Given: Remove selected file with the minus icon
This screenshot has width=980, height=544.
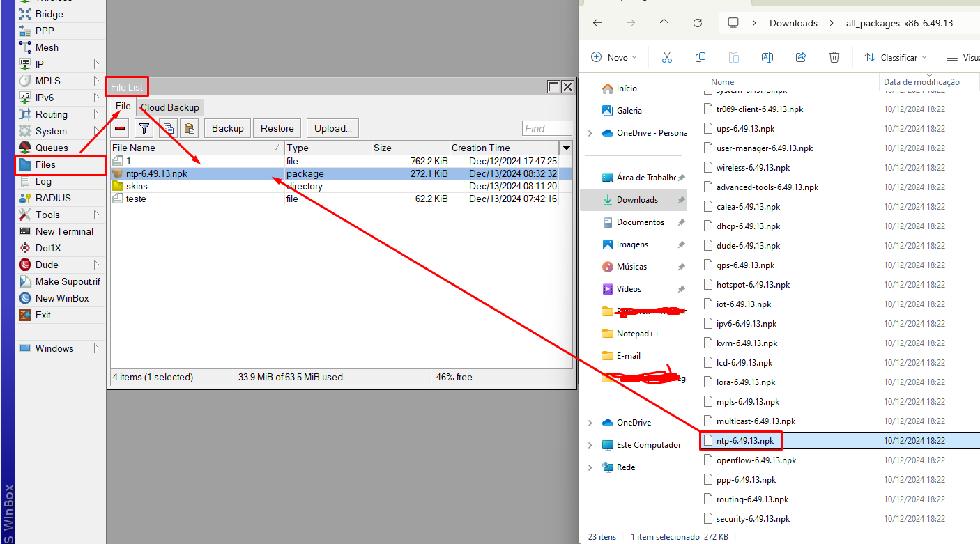Looking at the screenshot, I should click(119, 127).
